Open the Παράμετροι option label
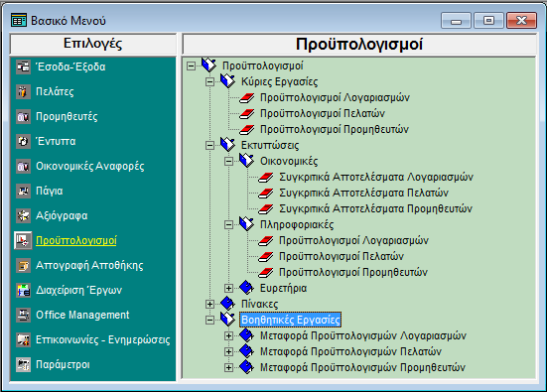The image size is (547, 392). [x=63, y=364]
